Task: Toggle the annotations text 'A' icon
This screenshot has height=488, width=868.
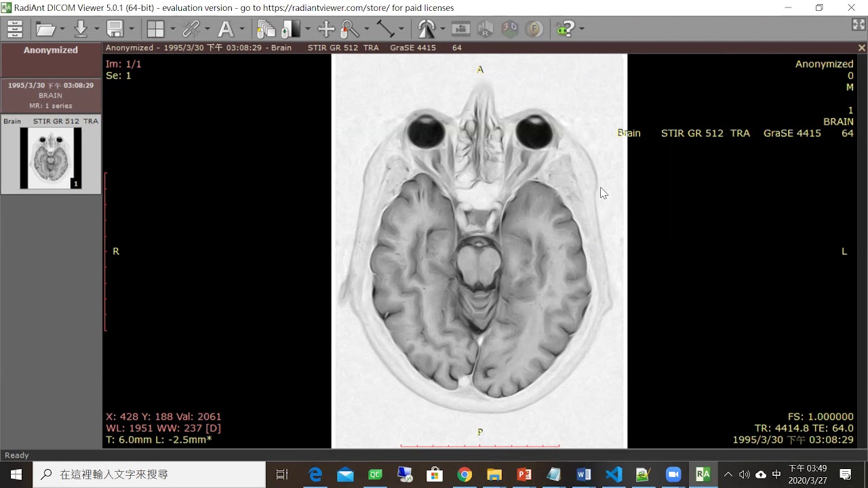Action: [224, 29]
